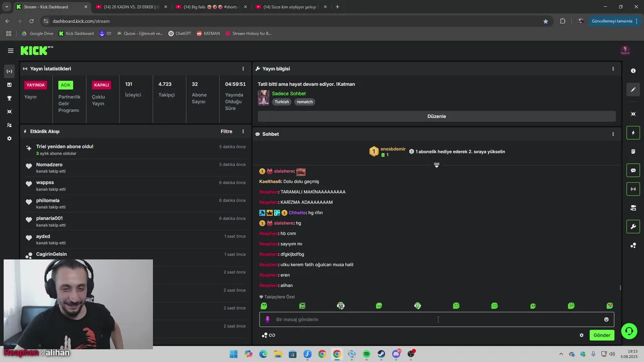Click the purple microphone icon in message box
The width and height of the screenshot is (644, 362).
267,319
